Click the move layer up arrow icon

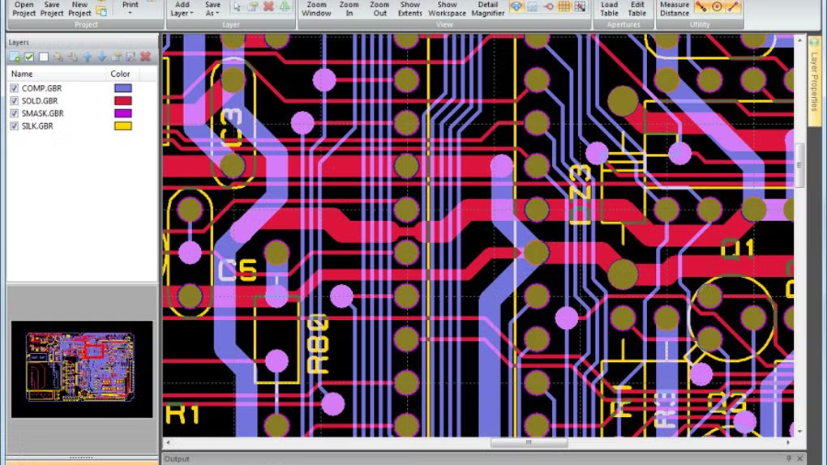coord(87,57)
